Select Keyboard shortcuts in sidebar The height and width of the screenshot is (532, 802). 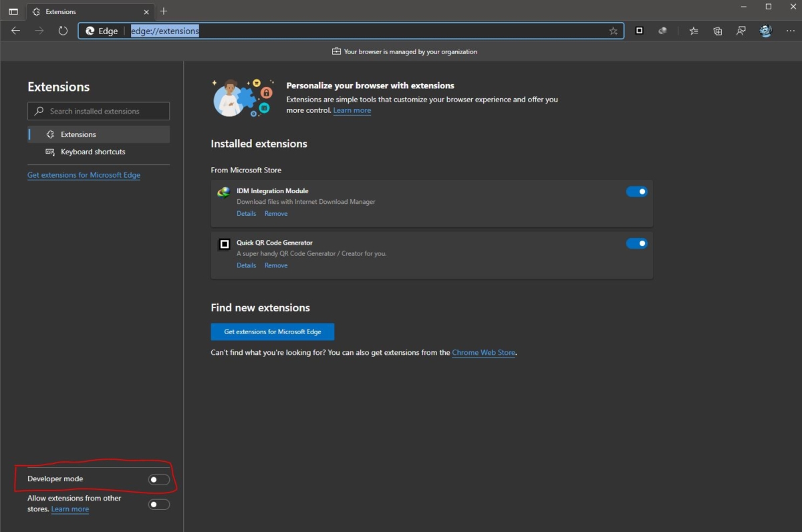pos(93,152)
